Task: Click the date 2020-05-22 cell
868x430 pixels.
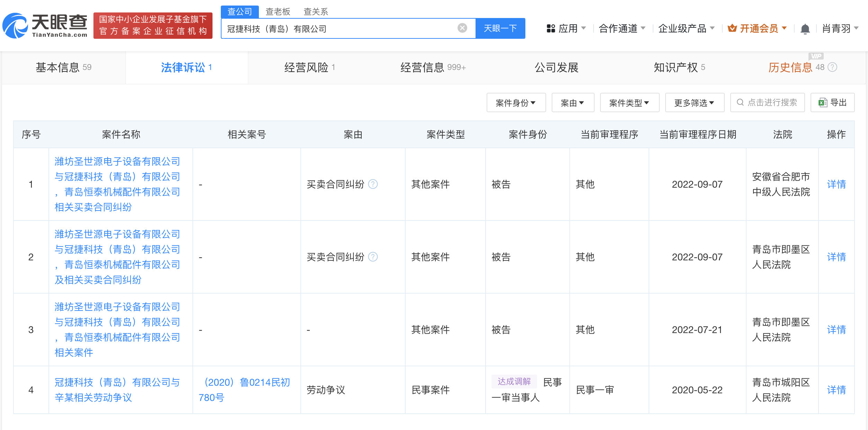Action: coord(697,390)
